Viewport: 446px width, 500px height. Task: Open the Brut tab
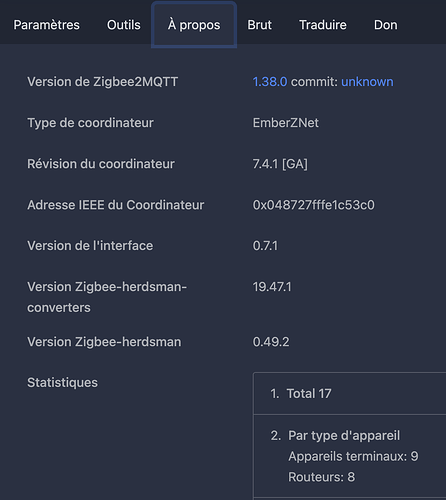[x=260, y=25]
